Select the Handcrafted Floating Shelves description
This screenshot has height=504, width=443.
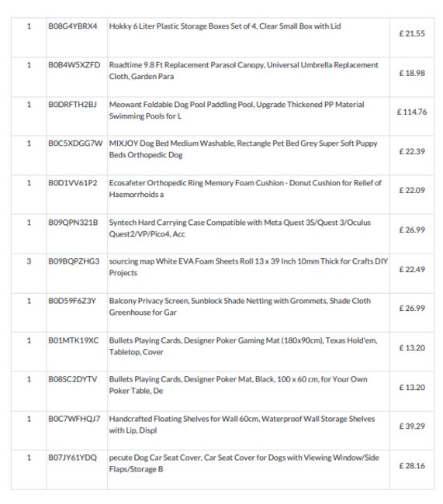click(242, 425)
